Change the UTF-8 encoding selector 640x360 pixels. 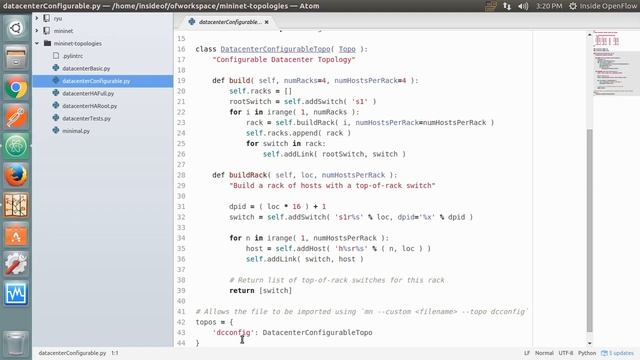(x=566, y=353)
